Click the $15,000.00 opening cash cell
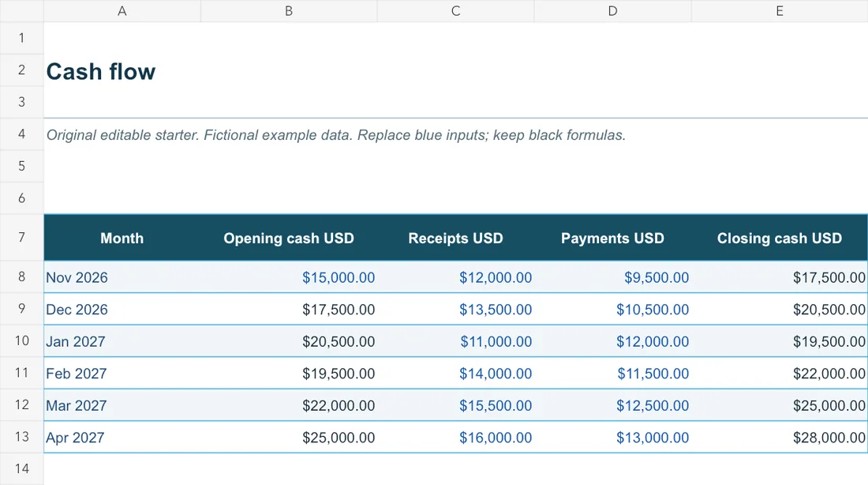This screenshot has height=485, width=868. pos(288,277)
